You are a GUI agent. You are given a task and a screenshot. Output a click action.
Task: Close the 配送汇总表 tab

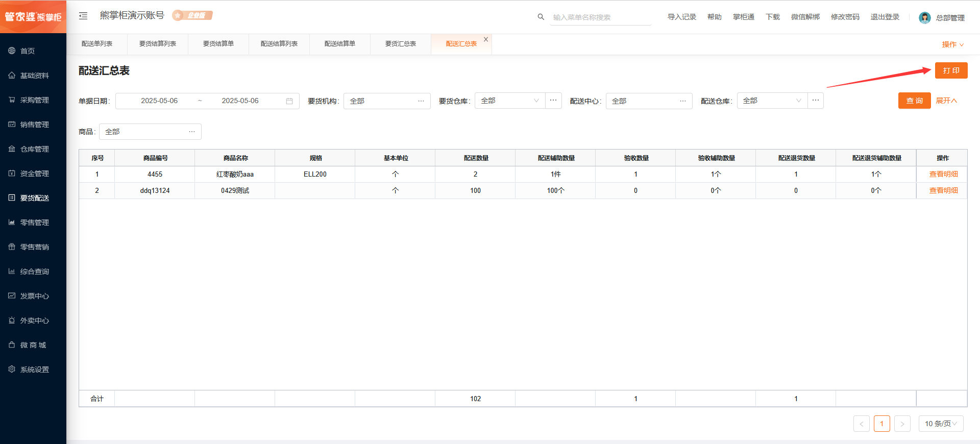(x=486, y=39)
